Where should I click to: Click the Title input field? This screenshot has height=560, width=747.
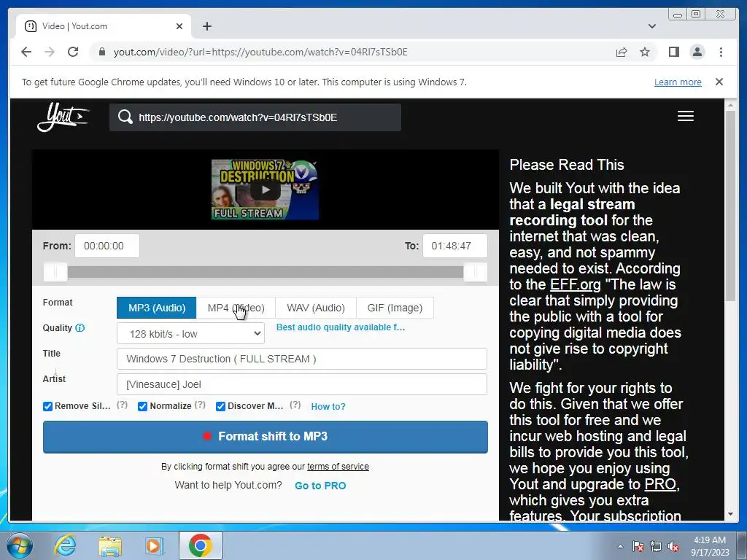pyautogui.click(x=301, y=359)
